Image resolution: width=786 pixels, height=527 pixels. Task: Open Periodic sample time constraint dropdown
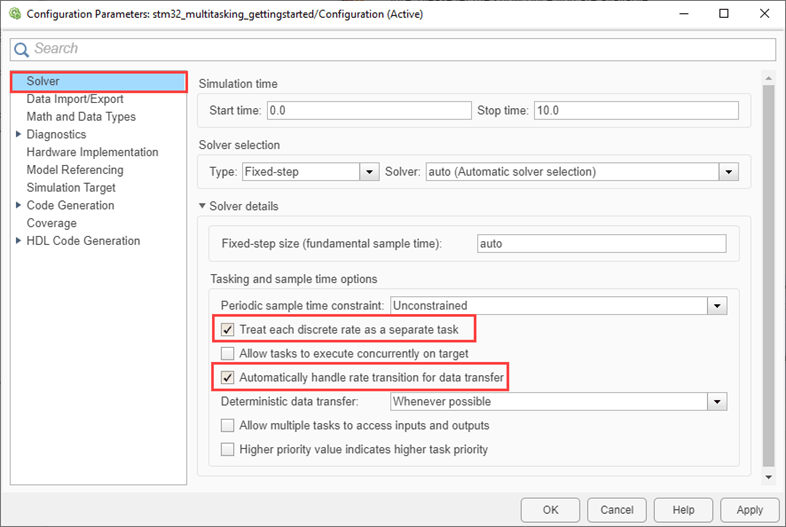[x=716, y=305]
